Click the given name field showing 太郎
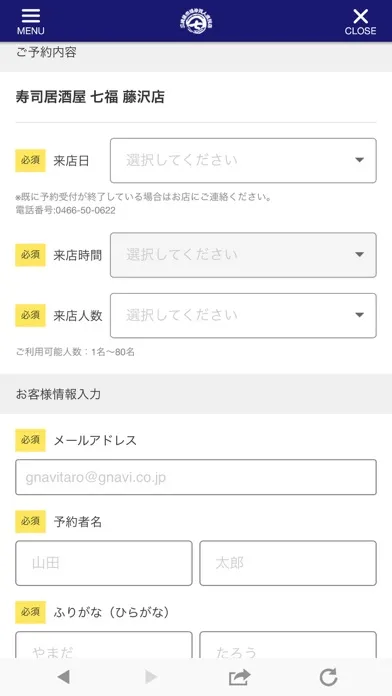392x696 pixels. point(288,563)
